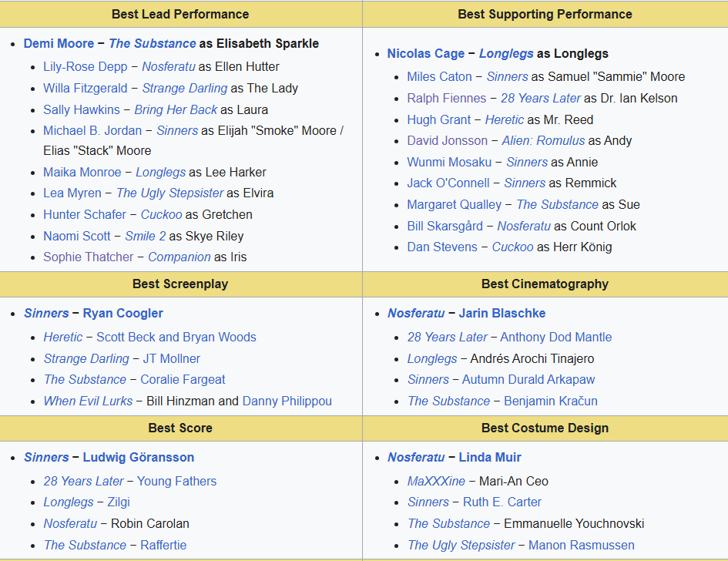The image size is (728, 561).
Task: Open the Margaret Qualley link
Action: pos(454,205)
